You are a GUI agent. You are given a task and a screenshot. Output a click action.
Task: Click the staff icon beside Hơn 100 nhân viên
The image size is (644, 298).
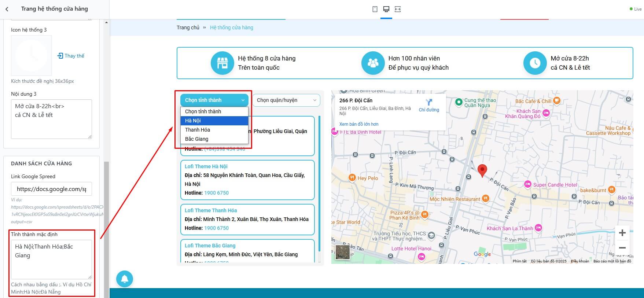373,63
